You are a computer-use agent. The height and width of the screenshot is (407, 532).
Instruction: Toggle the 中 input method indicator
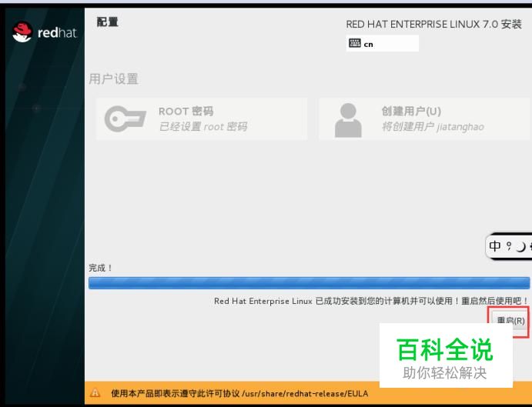coord(495,246)
